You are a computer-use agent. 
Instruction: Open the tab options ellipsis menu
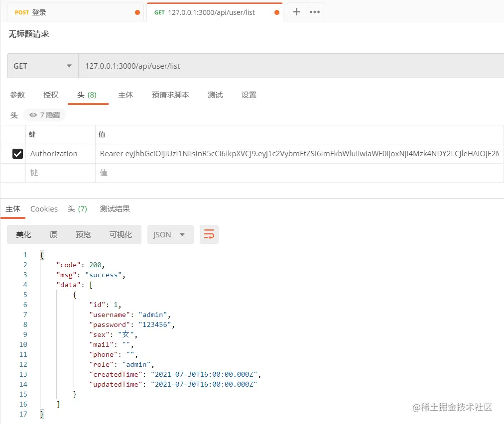(315, 12)
